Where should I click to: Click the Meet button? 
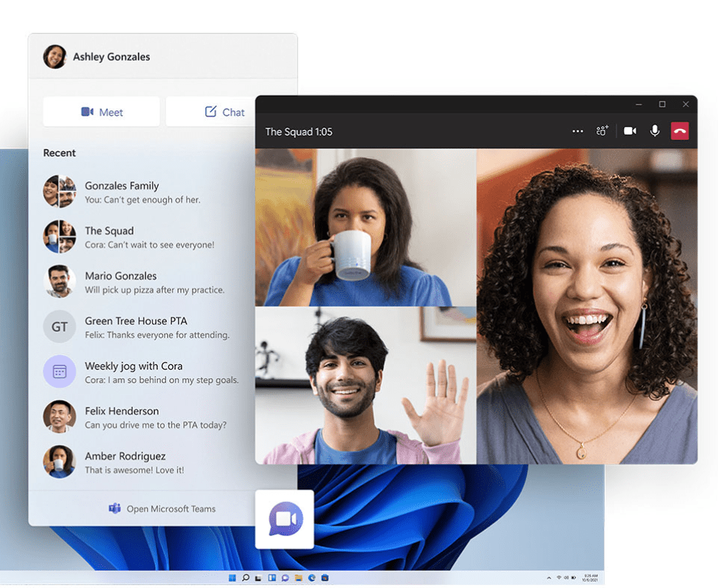tap(101, 112)
